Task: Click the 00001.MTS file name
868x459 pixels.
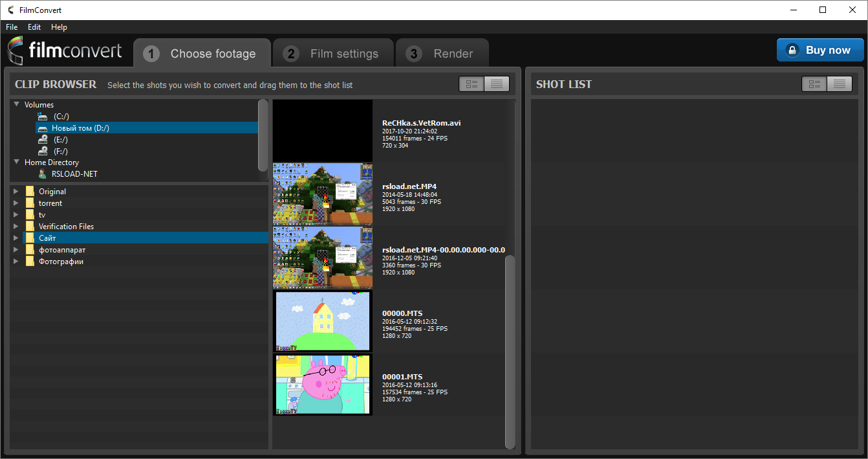Action: (402, 377)
